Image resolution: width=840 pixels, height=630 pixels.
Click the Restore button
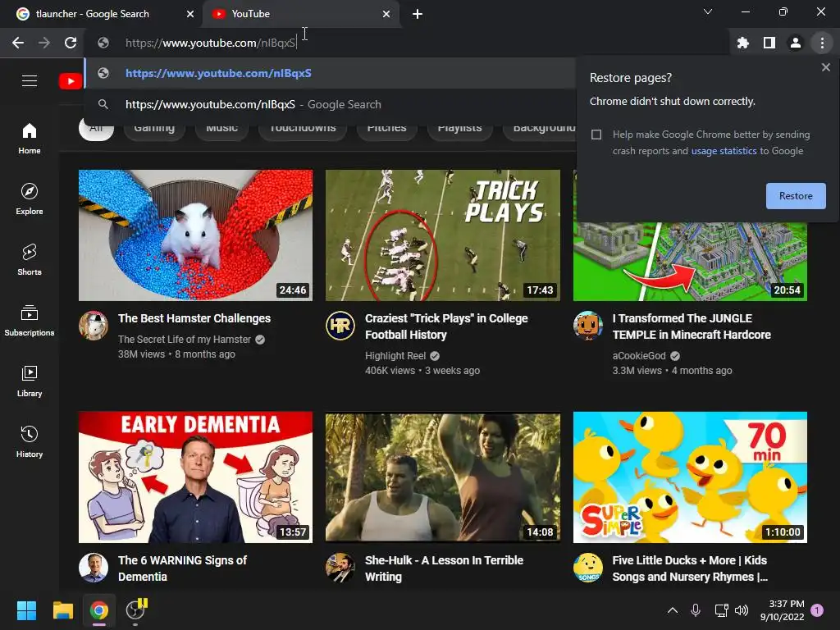[x=796, y=196]
